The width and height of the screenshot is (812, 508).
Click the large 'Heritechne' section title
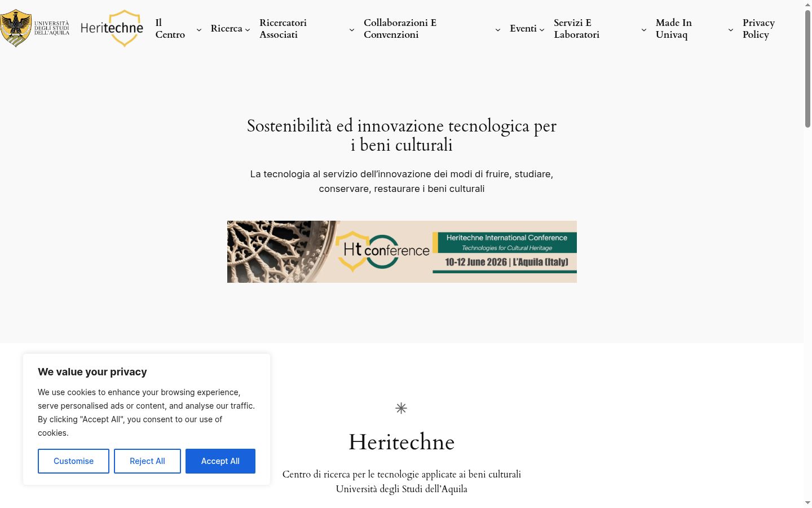pyautogui.click(x=401, y=442)
